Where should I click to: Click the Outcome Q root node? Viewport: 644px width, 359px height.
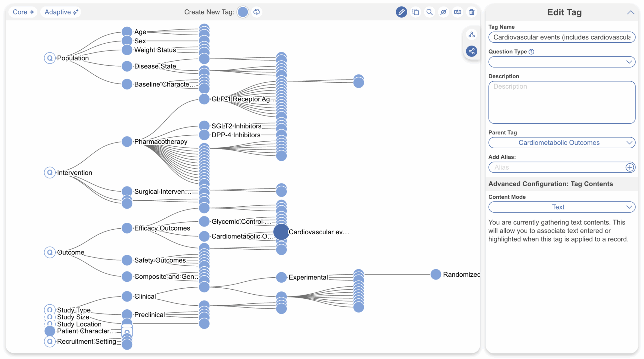click(x=50, y=252)
